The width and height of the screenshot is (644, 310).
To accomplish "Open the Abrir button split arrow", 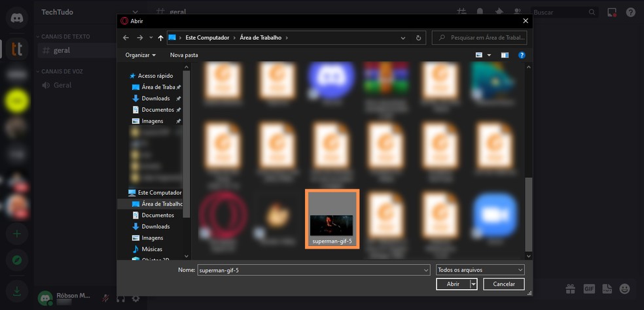I will click(x=474, y=284).
